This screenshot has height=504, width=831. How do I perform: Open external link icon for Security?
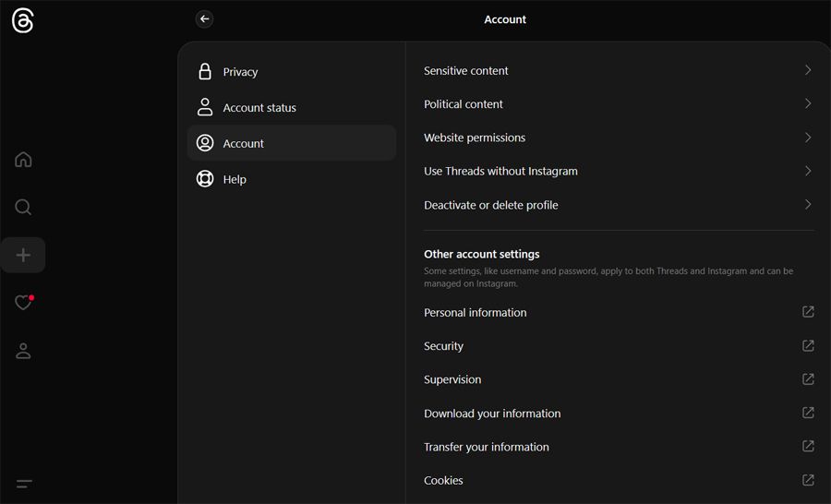[x=808, y=346]
